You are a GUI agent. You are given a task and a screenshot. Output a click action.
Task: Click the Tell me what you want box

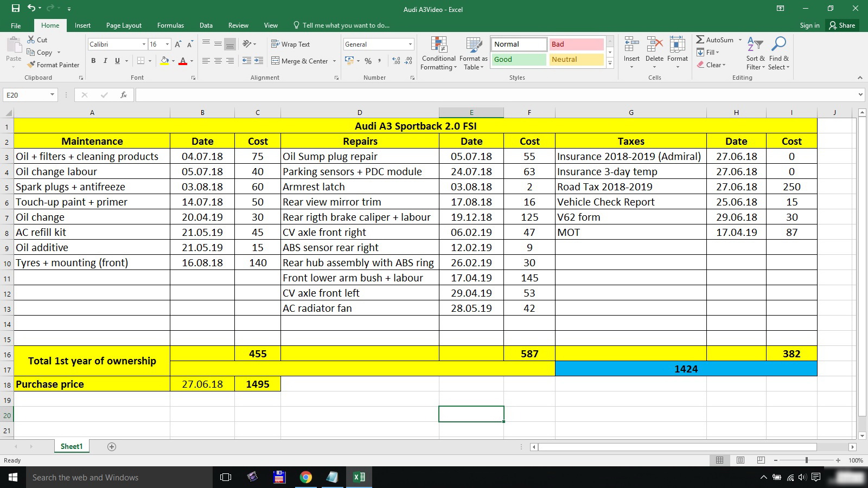tap(341, 25)
